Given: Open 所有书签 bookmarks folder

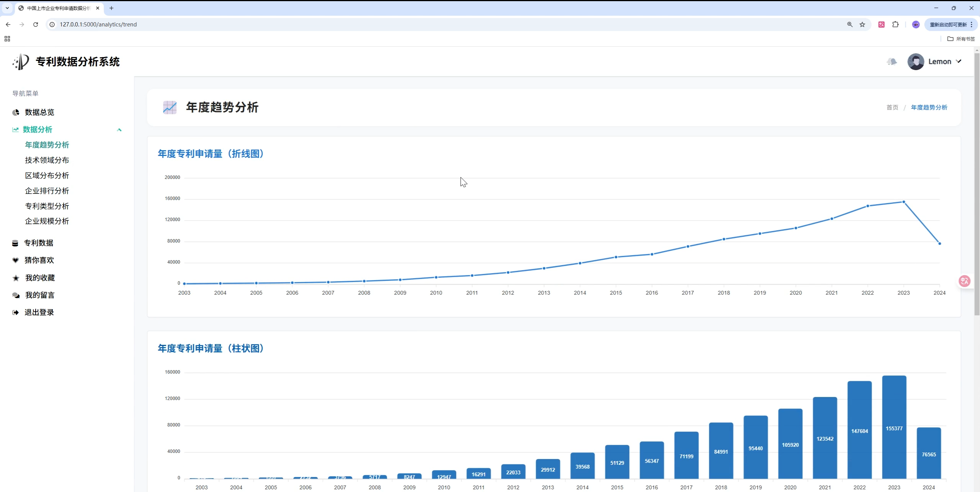Looking at the screenshot, I should click(x=961, y=39).
